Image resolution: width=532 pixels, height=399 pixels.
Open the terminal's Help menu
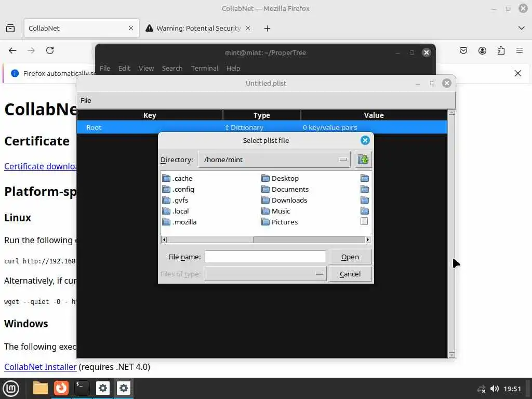[x=233, y=68]
